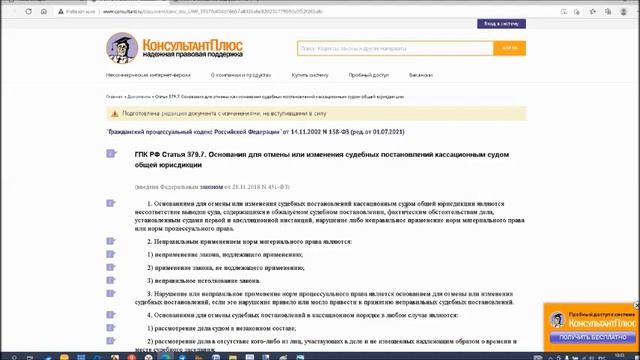Click the 'ГПК РФ Статья 379.7' heading text
The height and width of the screenshot is (360, 640).
point(322,160)
